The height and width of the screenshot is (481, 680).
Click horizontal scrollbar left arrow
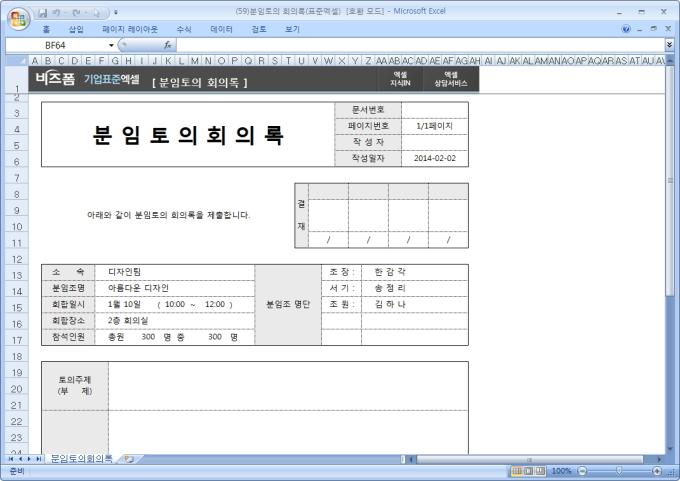[x=411, y=459]
